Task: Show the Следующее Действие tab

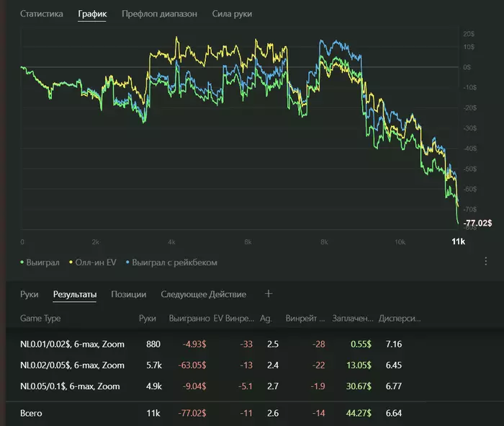Action: click(x=203, y=294)
